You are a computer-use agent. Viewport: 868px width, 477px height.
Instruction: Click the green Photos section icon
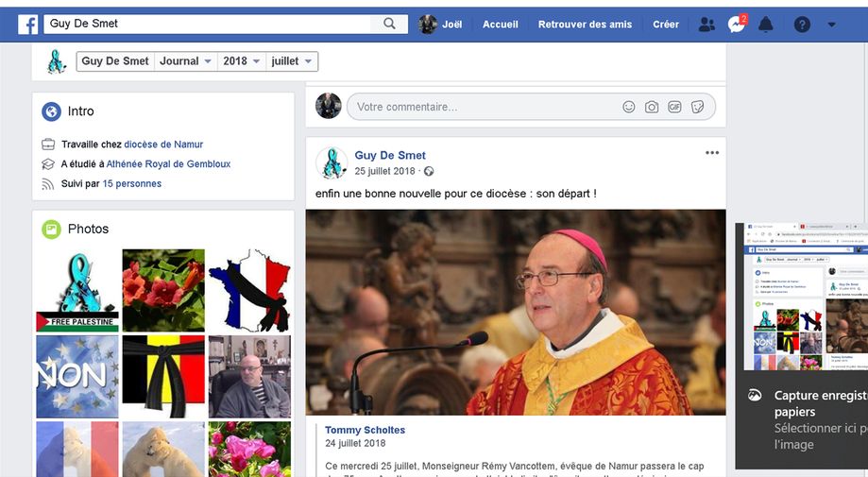click(52, 230)
